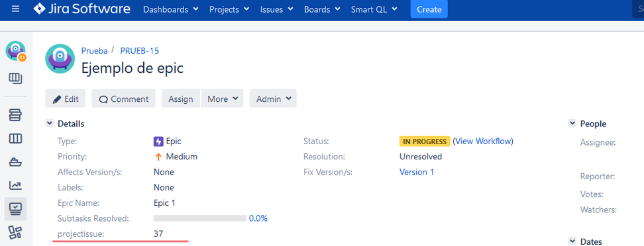Open the hamburger app switcher menu

16,9
